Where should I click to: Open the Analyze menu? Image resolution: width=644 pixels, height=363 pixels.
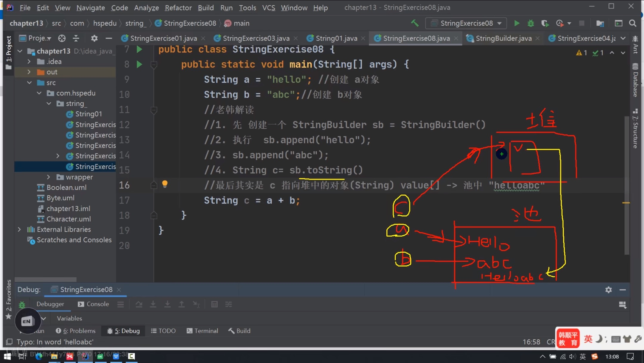click(145, 7)
